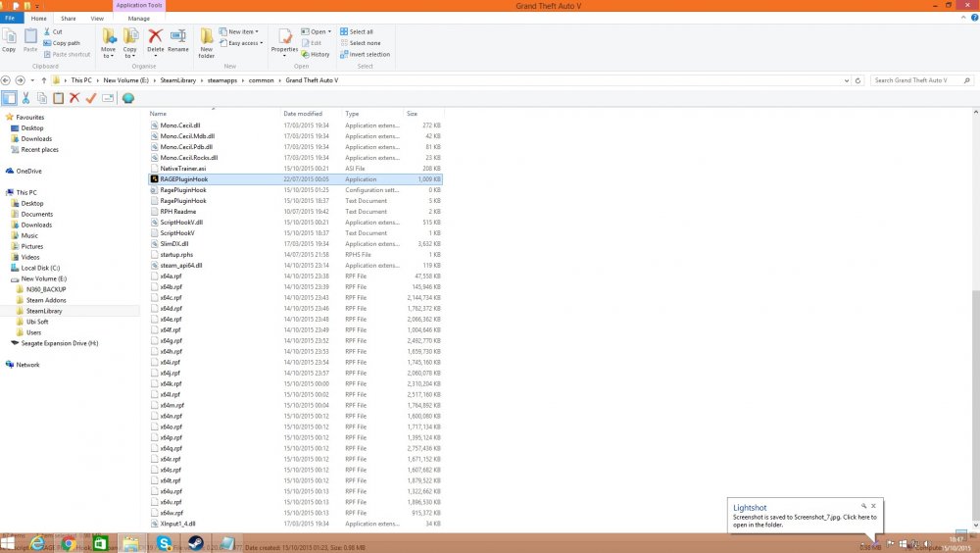Select the RAGEPluginHook application file
This screenshot has height=553, width=980.
(x=295, y=178)
